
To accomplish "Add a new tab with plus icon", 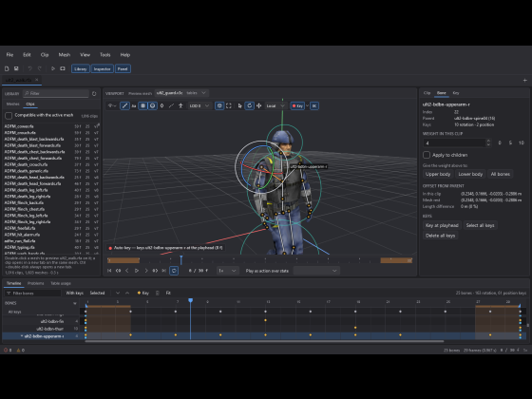I will click(x=524, y=81).
